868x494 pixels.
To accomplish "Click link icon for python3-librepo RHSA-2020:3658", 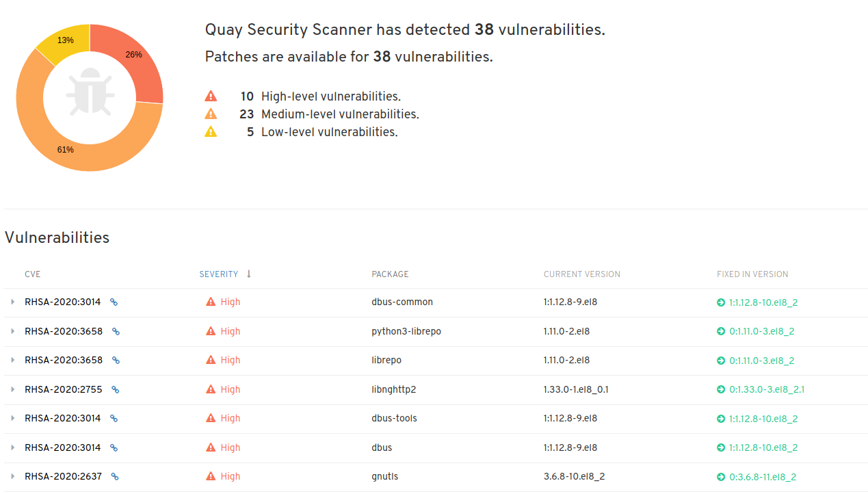I will (116, 331).
